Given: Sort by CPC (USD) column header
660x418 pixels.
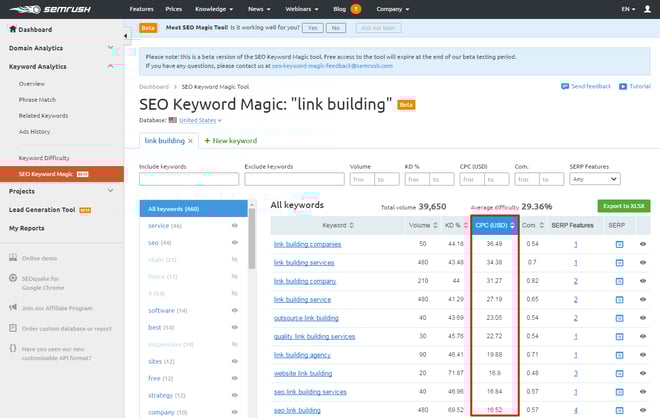Looking at the screenshot, I should point(495,225).
